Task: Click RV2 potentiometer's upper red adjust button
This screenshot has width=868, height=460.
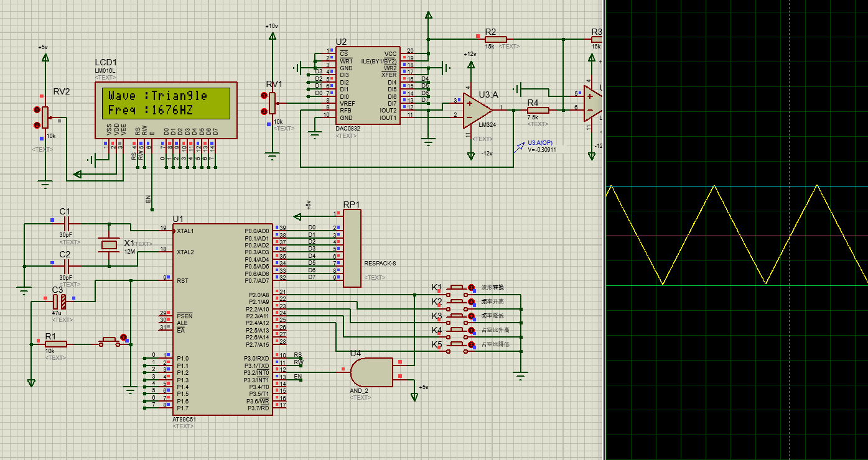Action: (x=37, y=110)
